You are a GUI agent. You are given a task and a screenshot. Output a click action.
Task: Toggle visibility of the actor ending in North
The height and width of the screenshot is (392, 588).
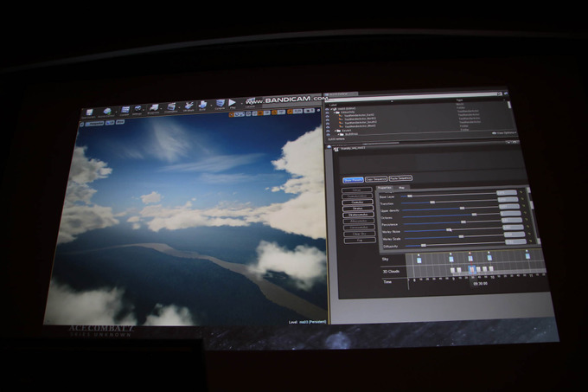(x=328, y=119)
